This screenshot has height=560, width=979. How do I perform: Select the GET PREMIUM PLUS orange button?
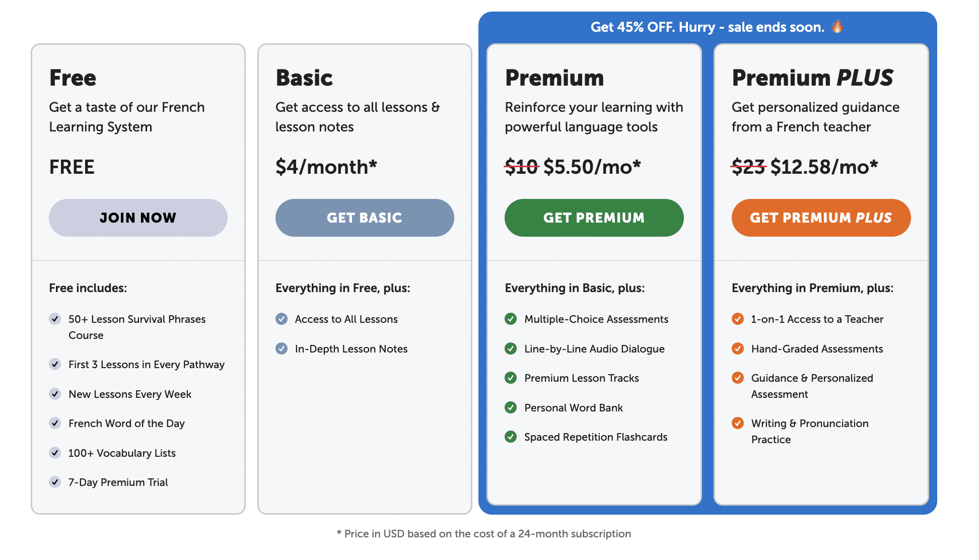(x=821, y=218)
